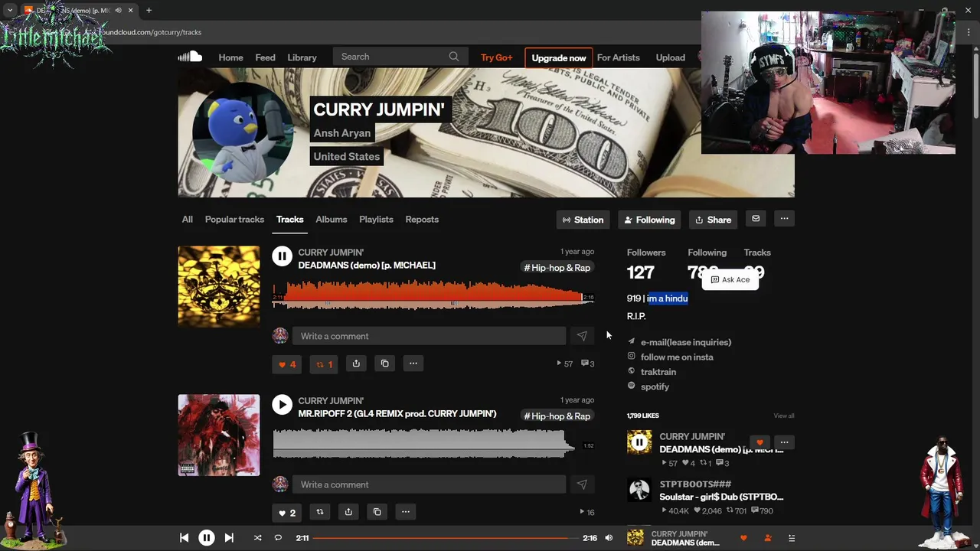
Task: Seek within DEADMANS waveform
Action: [x=433, y=295]
